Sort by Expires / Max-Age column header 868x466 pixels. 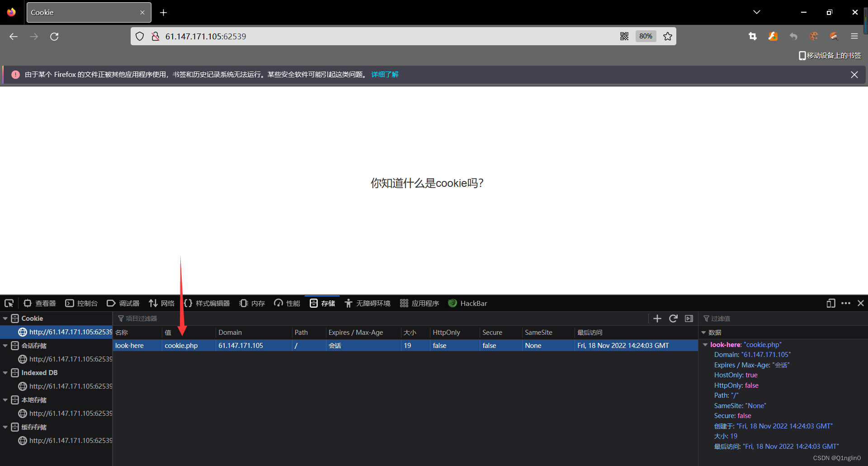click(363, 333)
